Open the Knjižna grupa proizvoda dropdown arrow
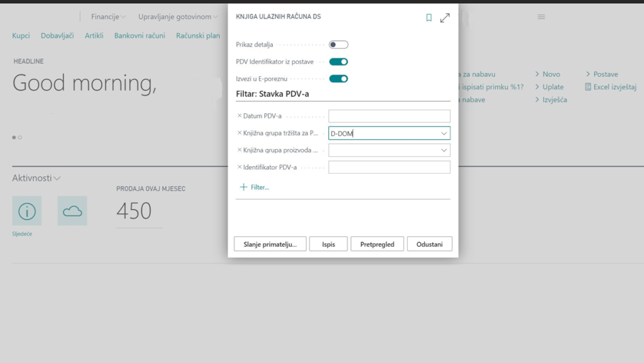 tap(444, 150)
